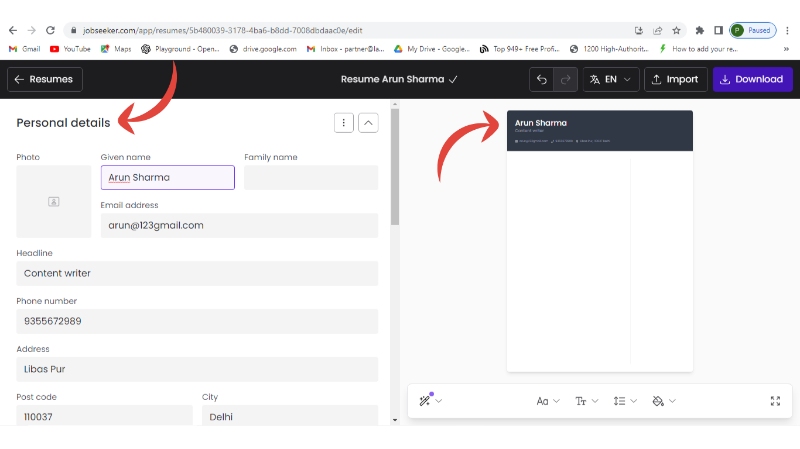
Task: Collapse the Personal details section
Action: (x=368, y=123)
